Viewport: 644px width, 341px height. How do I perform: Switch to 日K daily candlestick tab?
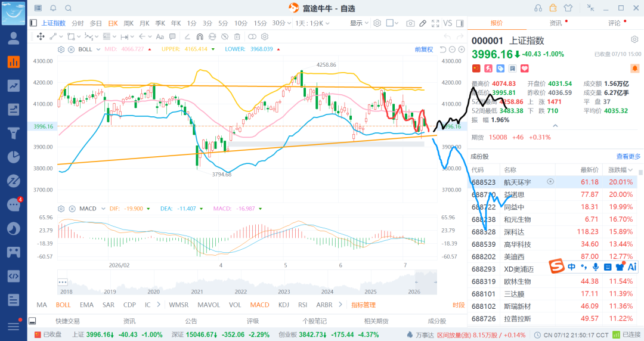113,23
